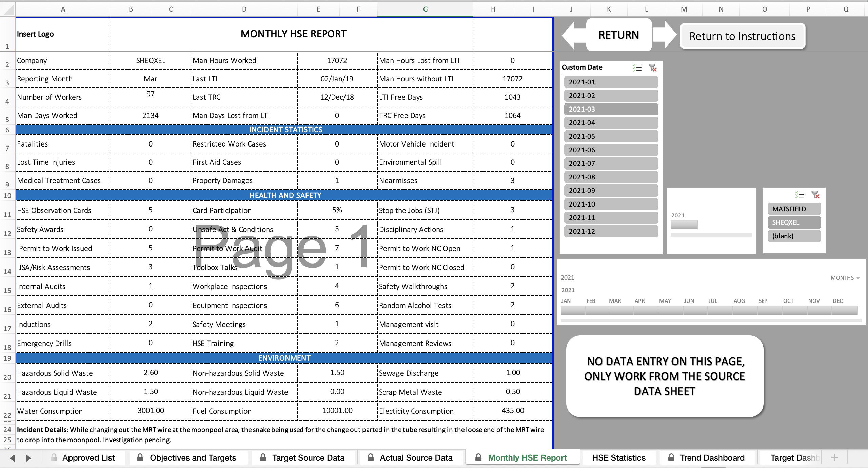Select the SHEQXEL company value cell

(151, 61)
